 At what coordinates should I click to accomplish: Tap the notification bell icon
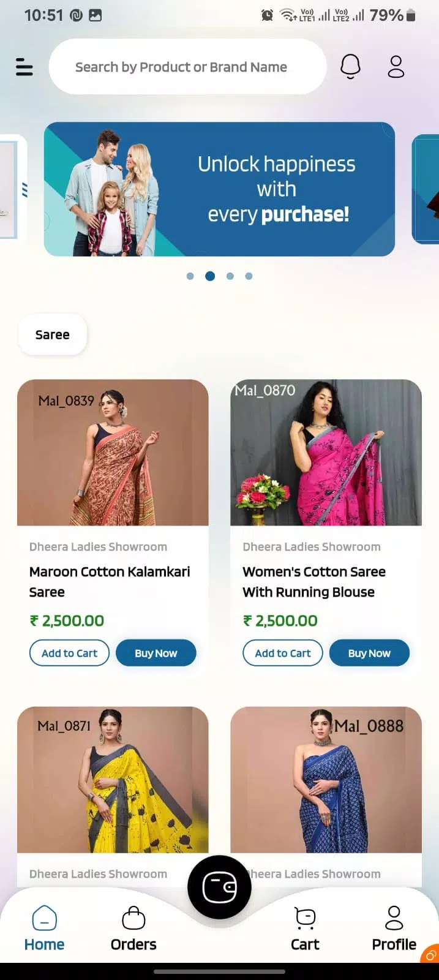click(350, 66)
